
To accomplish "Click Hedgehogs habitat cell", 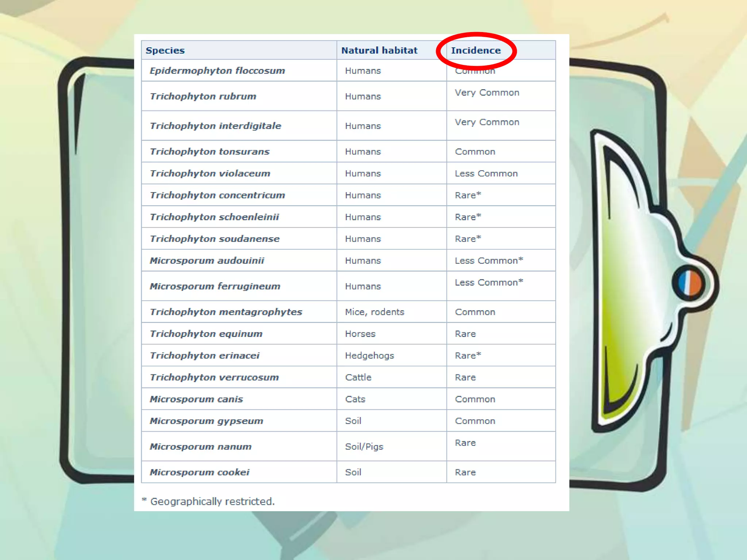I will coord(369,355).
